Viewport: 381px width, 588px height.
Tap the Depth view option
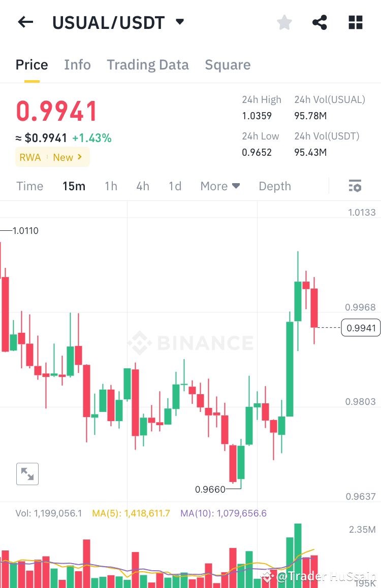[274, 186]
